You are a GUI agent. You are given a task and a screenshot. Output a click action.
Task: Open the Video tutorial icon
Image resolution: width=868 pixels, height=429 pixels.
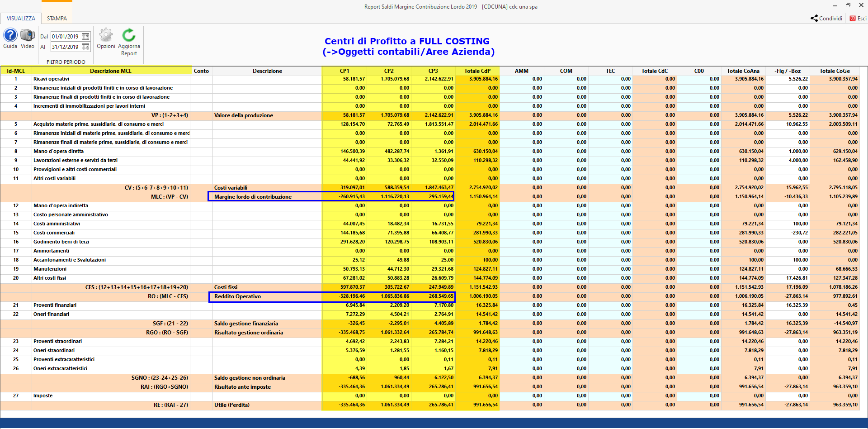(x=28, y=35)
